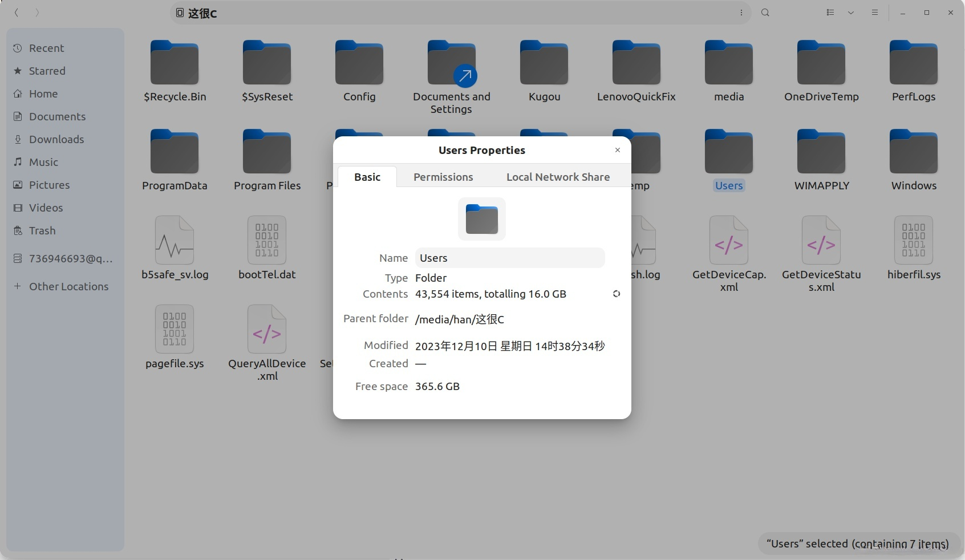Select the hiberfil.sys file icon
This screenshot has width=965, height=560.
914,240
